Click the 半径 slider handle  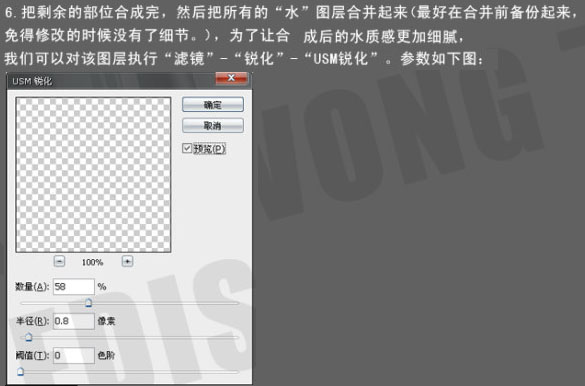coord(28,337)
